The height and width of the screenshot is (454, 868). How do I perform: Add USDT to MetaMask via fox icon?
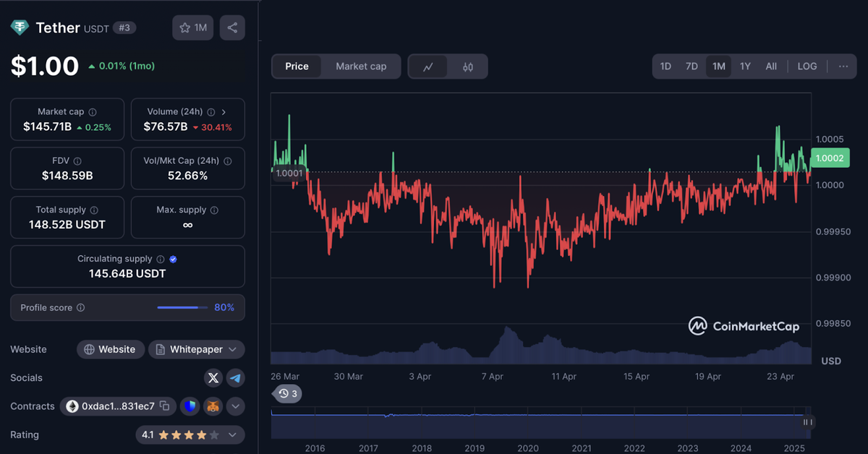pos(213,406)
